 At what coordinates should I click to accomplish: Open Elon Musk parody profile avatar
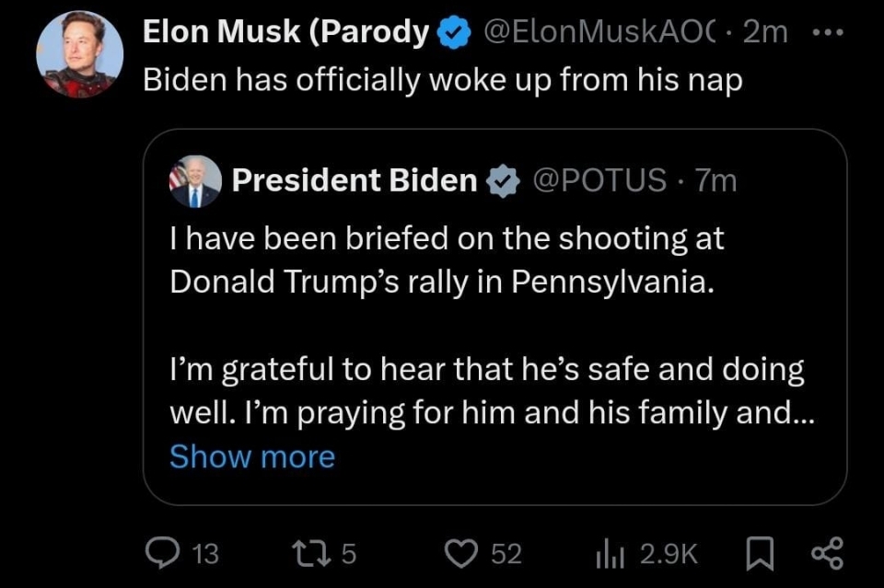[79, 54]
